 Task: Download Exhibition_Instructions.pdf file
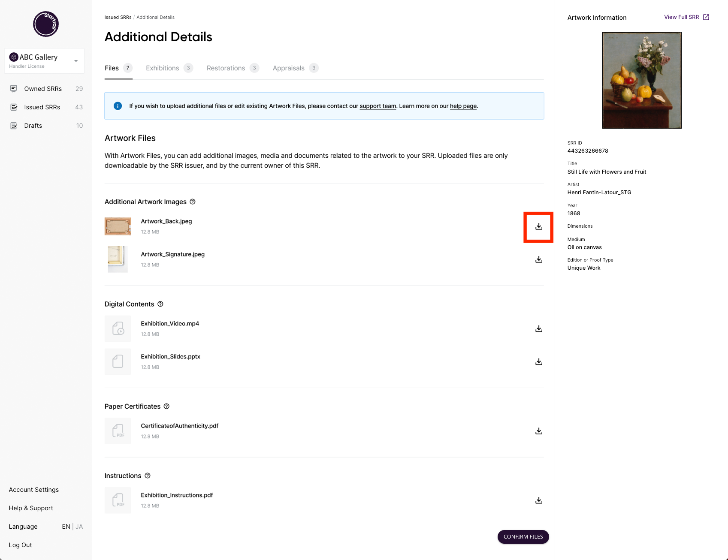pos(539,500)
